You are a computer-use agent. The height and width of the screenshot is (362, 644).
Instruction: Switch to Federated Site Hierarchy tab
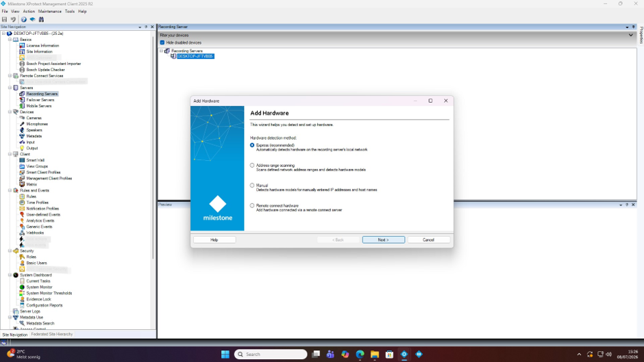[52, 335]
